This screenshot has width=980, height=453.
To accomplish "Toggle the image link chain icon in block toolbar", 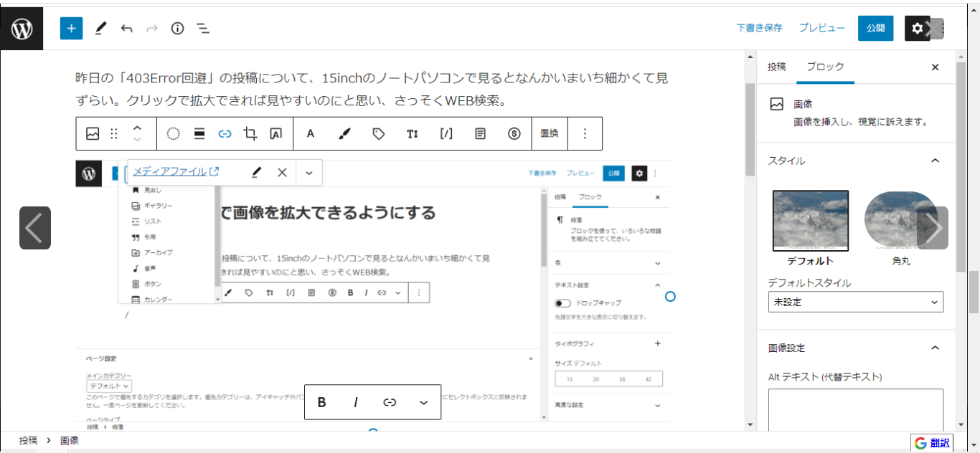I will tap(225, 133).
